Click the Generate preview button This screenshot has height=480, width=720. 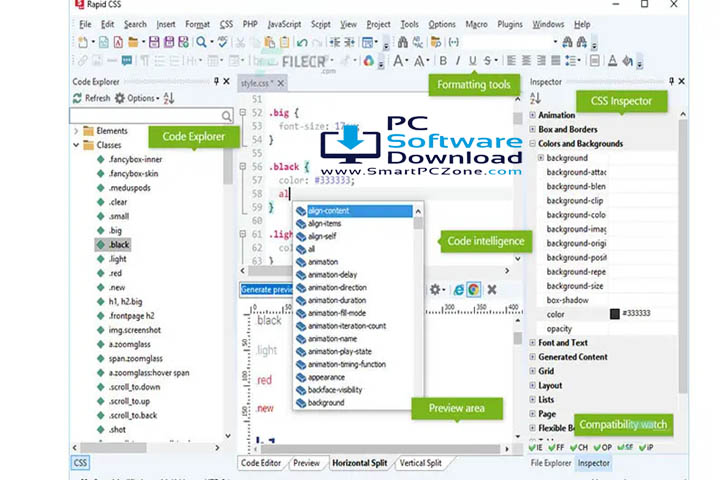click(266, 289)
